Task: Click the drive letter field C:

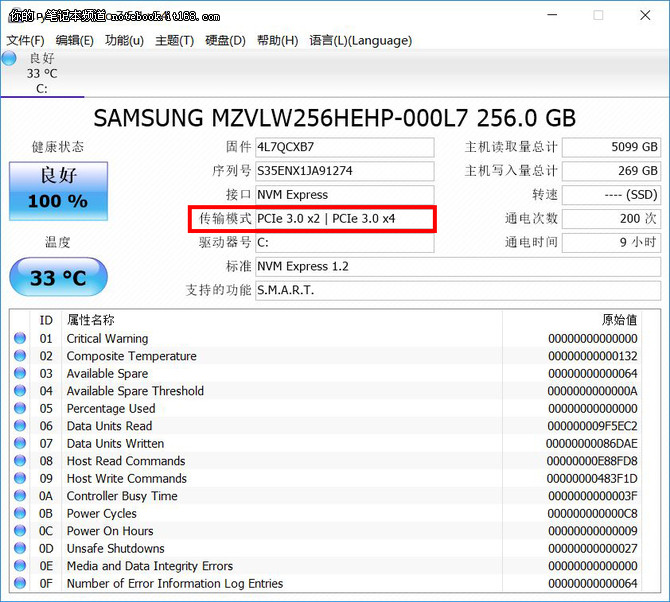Action: click(x=344, y=243)
